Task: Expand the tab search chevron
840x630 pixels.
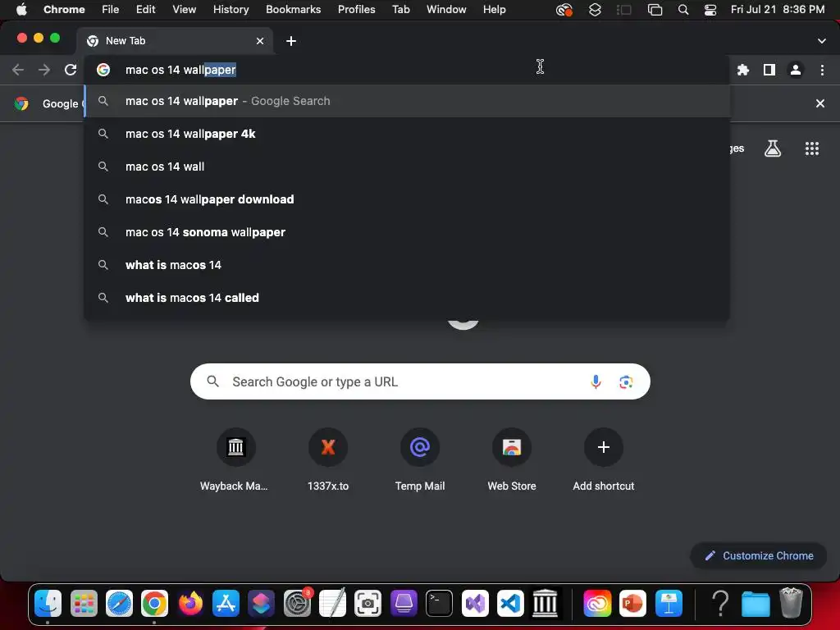Action: [821, 41]
